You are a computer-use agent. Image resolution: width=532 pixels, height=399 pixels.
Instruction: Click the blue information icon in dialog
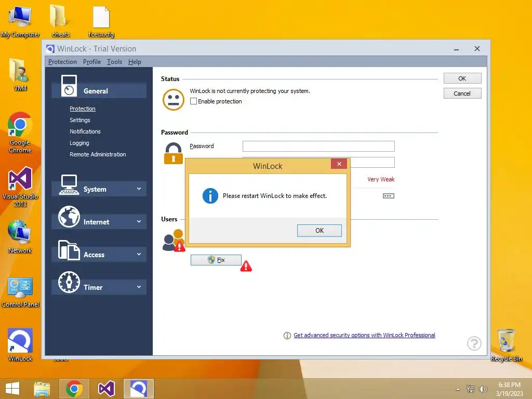(x=210, y=196)
